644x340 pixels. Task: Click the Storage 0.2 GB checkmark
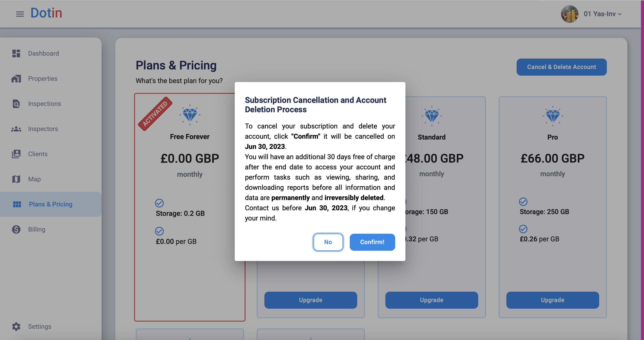pos(159,203)
